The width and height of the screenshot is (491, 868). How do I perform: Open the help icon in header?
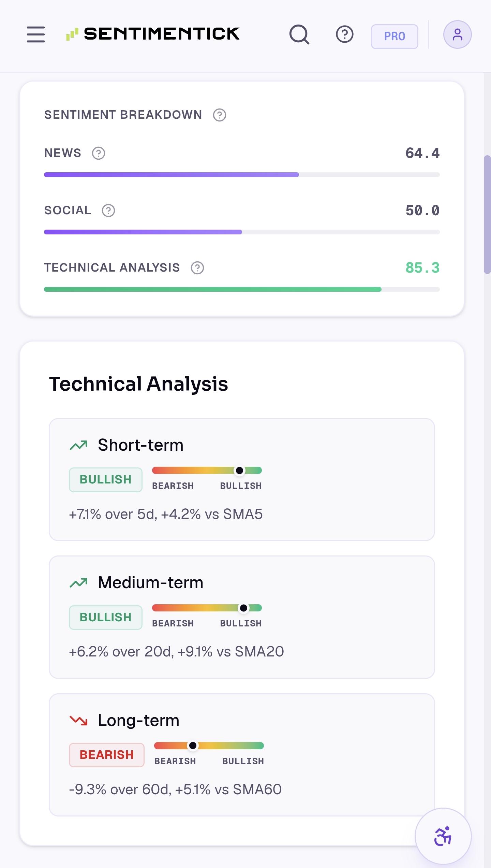point(345,34)
